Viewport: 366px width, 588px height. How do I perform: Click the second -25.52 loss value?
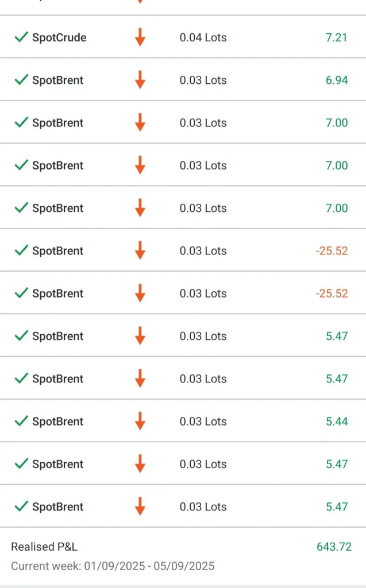click(x=332, y=293)
